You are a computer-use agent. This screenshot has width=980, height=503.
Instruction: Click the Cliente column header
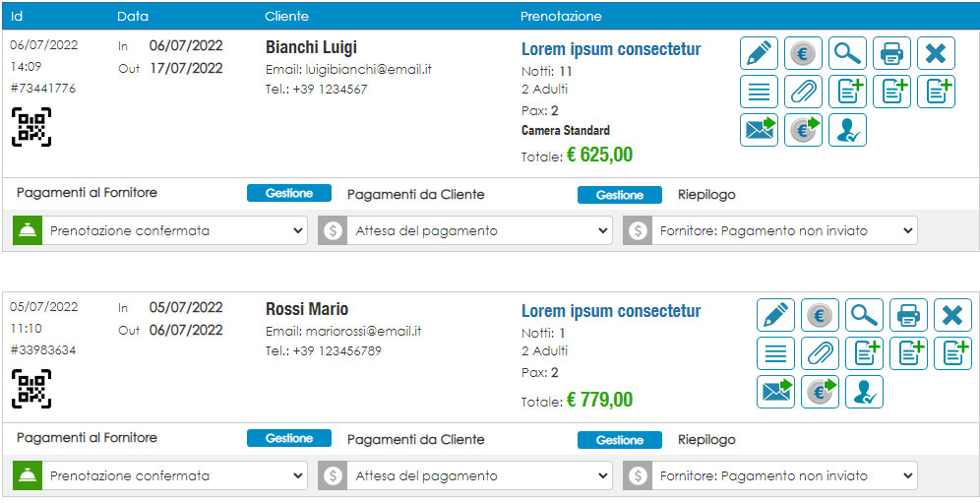pyautogui.click(x=286, y=17)
